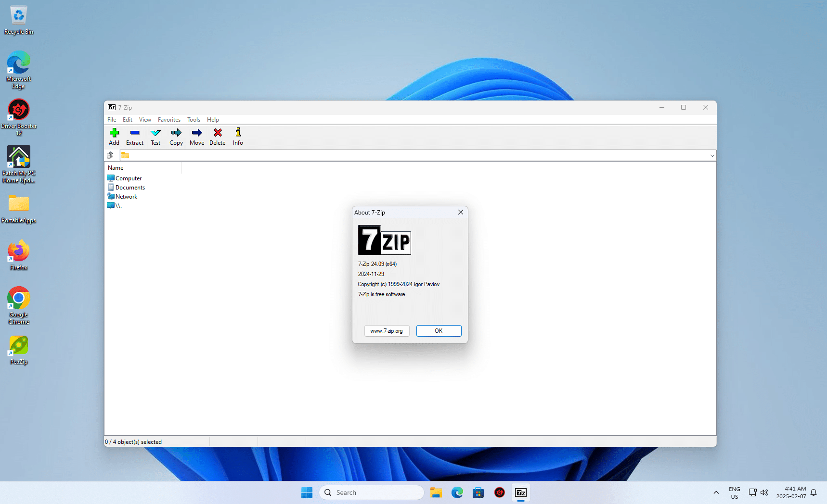
Task: Click the address path input field
Action: [419, 155]
